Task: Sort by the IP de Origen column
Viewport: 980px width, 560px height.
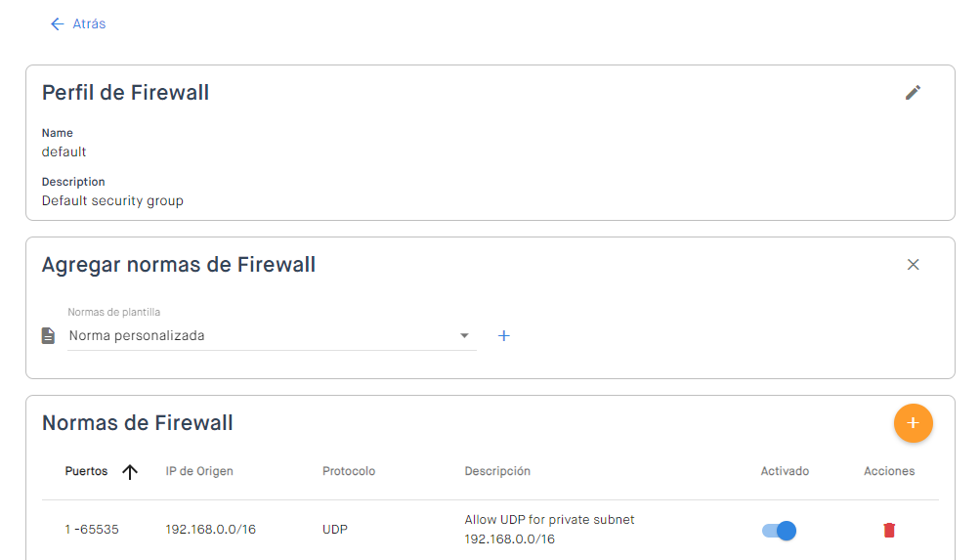Action: click(199, 471)
